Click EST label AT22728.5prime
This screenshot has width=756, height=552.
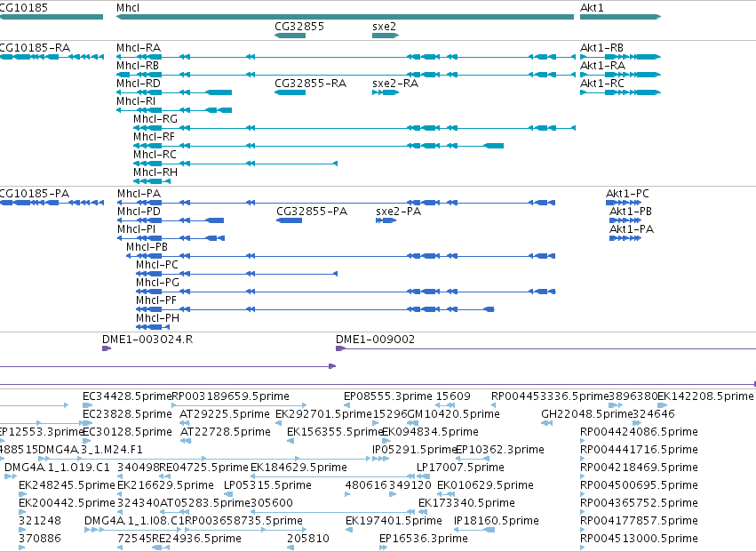tap(226, 432)
